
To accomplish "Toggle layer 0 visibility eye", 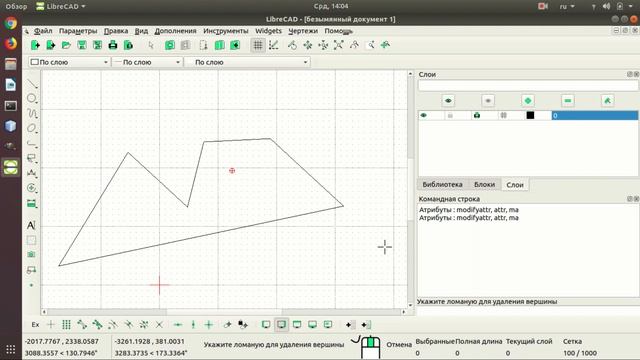I will point(423,116).
